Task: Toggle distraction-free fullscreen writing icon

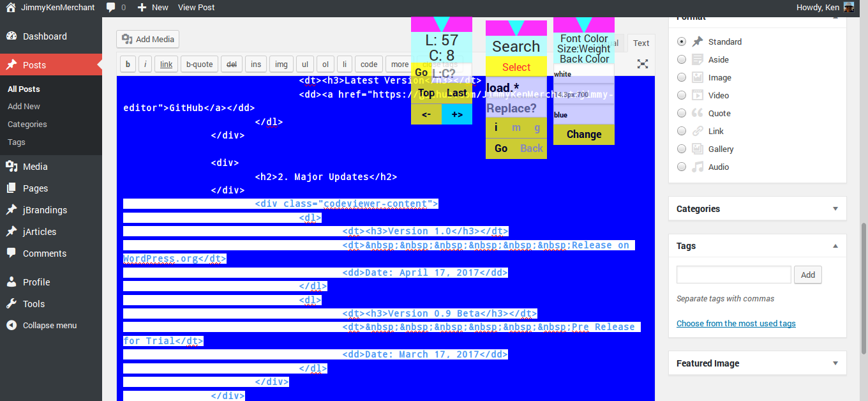Action: 643,64
